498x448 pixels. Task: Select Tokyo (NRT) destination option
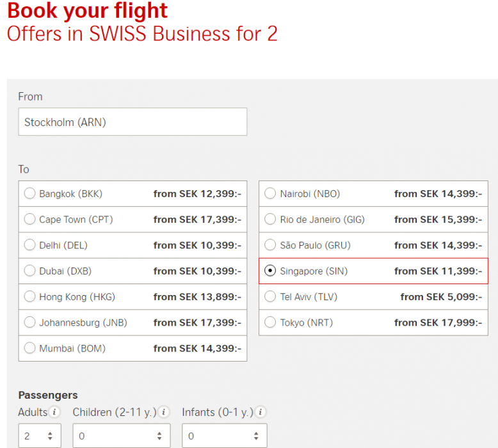270,323
